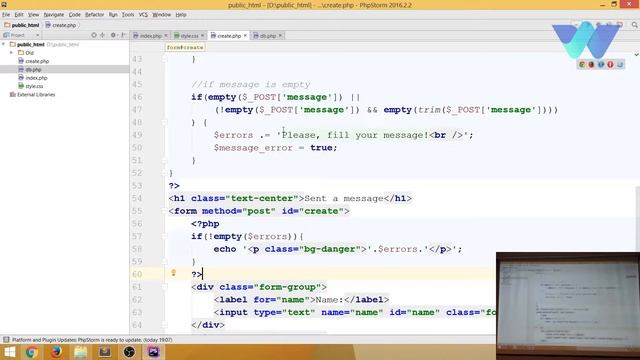Click the Hide Project panel icon

point(123,35)
